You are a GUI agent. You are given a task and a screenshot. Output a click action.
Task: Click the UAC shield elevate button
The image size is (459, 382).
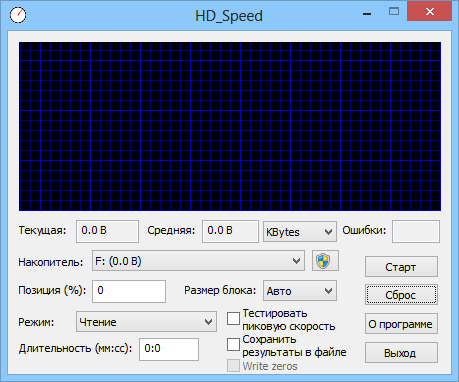tap(325, 261)
